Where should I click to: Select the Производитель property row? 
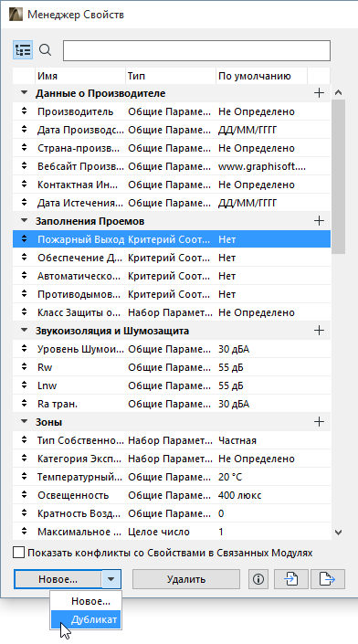(x=172, y=111)
